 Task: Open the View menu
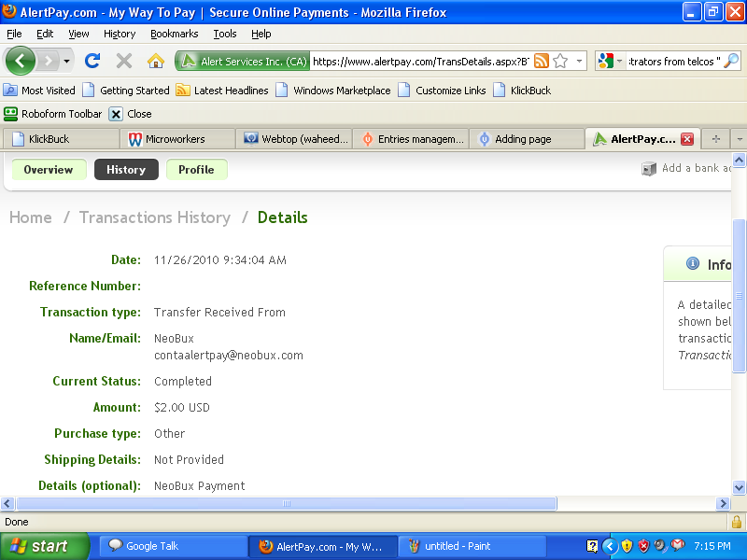(x=78, y=34)
